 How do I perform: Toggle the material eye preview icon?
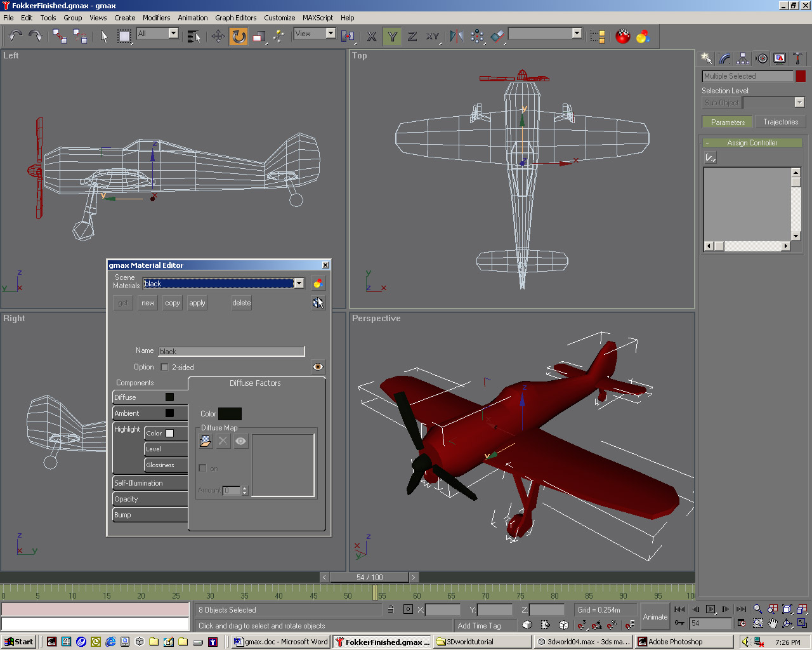tap(318, 367)
